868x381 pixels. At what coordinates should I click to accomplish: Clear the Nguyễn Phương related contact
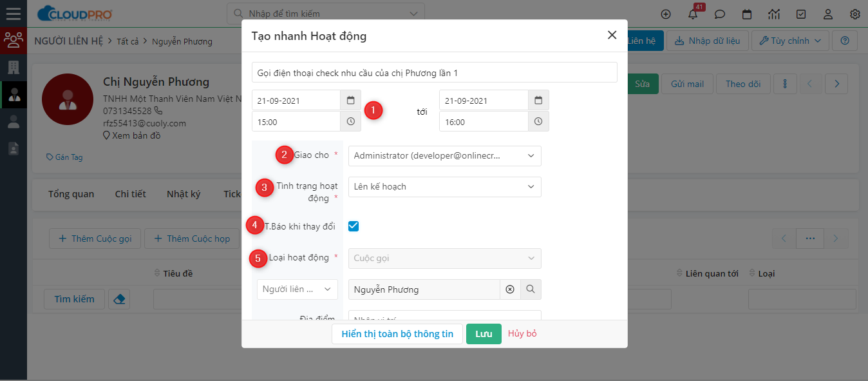coord(510,289)
